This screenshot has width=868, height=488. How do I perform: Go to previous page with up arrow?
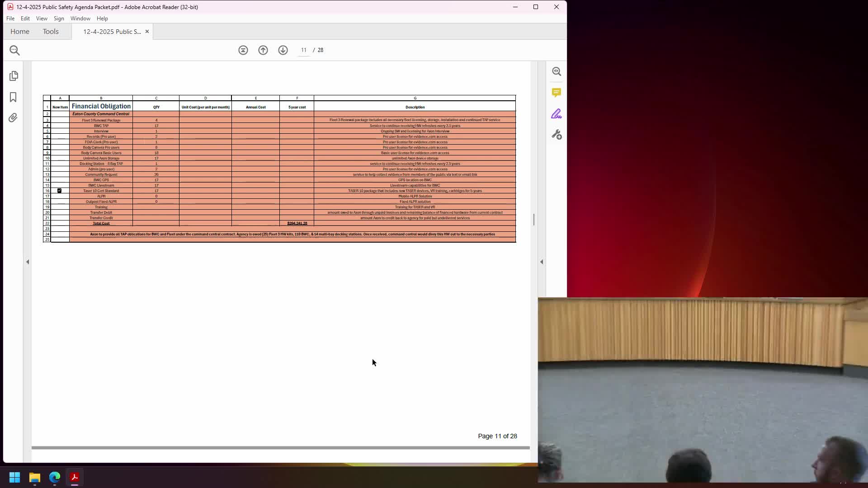coord(263,50)
